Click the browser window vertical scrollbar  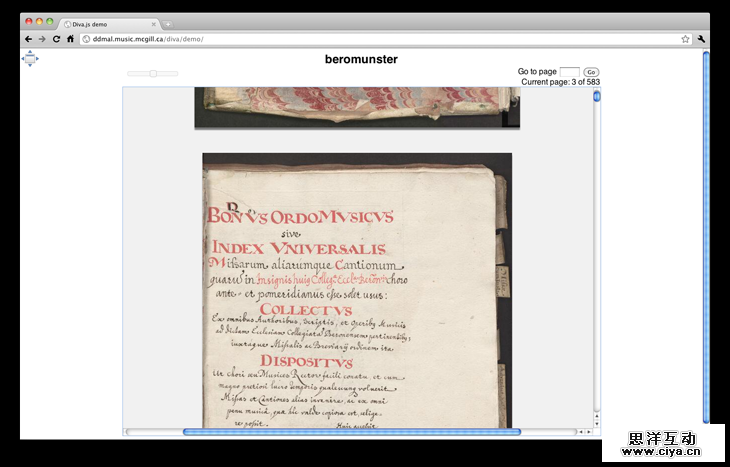click(x=706, y=237)
